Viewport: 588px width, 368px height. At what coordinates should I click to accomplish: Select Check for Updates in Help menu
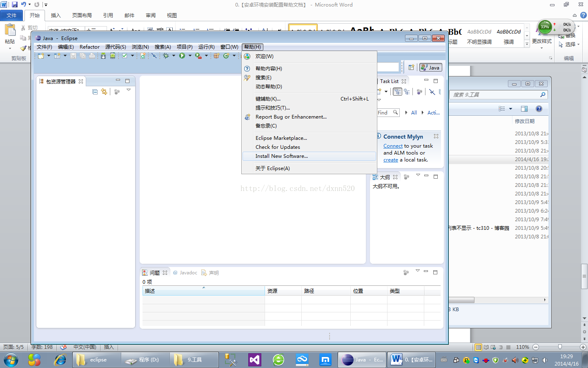click(309, 147)
